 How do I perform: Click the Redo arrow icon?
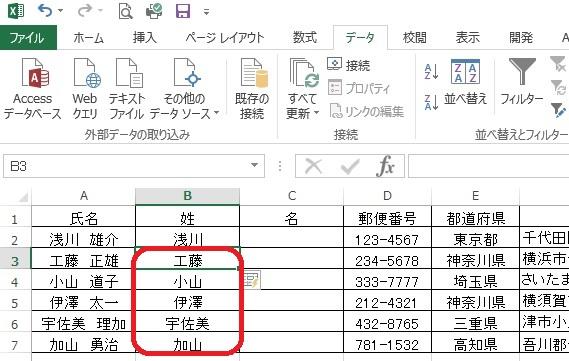[x=85, y=11]
